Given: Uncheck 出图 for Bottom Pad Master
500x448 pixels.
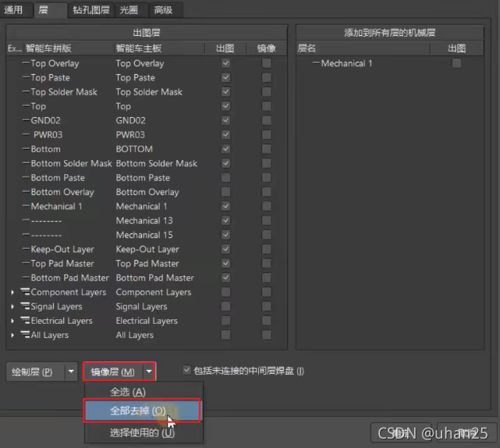Looking at the screenshot, I should 225,278.
